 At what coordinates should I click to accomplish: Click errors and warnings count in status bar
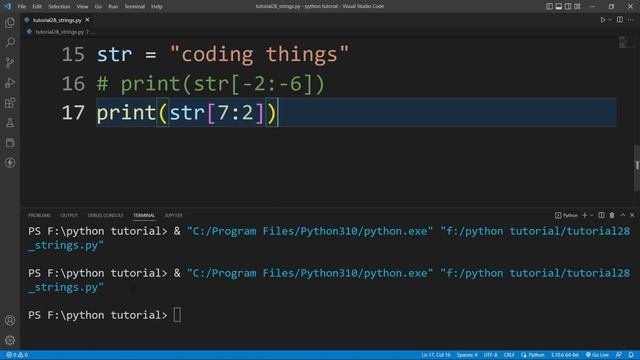17,355
